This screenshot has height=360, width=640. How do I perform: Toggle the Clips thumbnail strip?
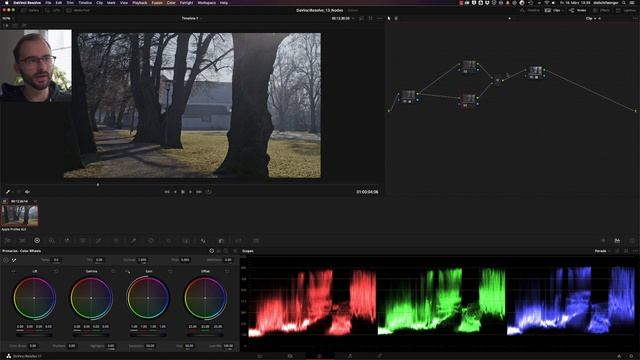553,10
